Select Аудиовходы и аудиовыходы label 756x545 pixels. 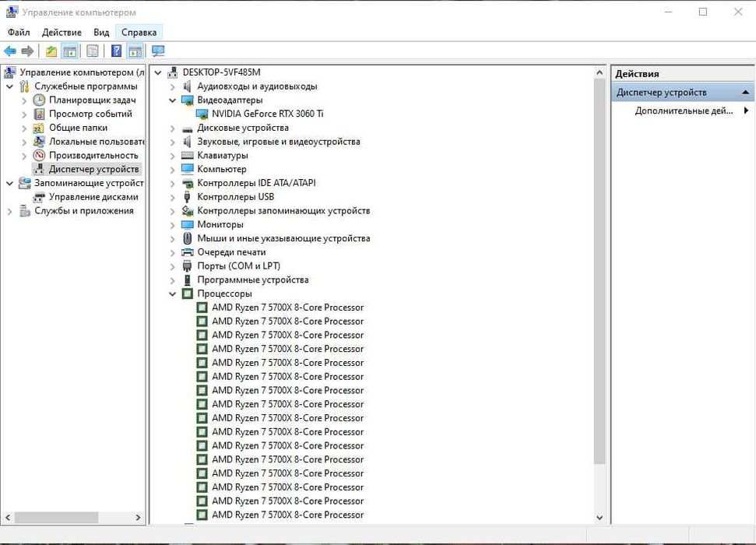click(x=257, y=86)
